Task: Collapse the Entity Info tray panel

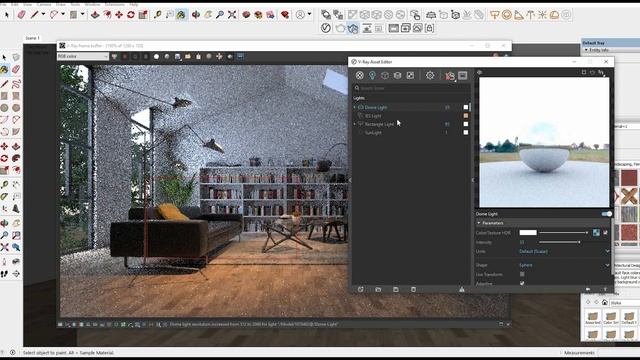Action: [x=587, y=50]
